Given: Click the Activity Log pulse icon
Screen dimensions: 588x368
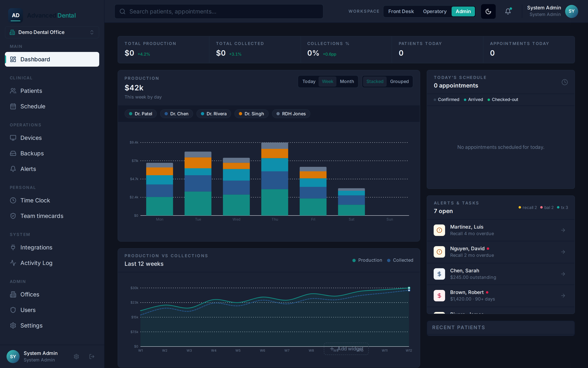Looking at the screenshot, I should coord(13,263).
